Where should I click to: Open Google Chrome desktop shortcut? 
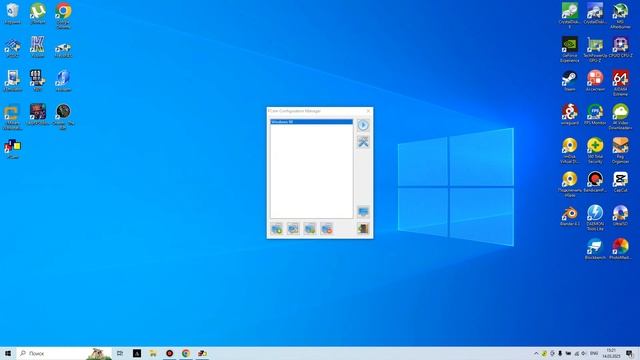coord(63,16)
